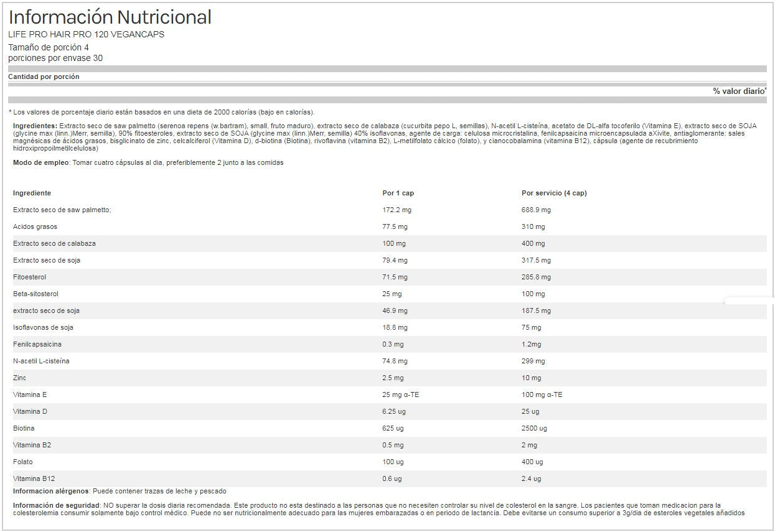Click the 'Vitamina B2' row label
Viewport: 775px width, 532px height.
[x=32, y=445]
